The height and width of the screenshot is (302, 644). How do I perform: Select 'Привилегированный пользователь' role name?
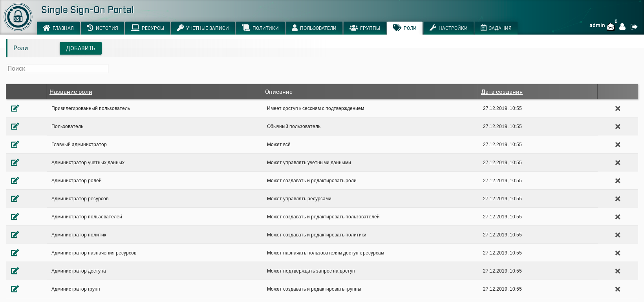pos(91,108)
